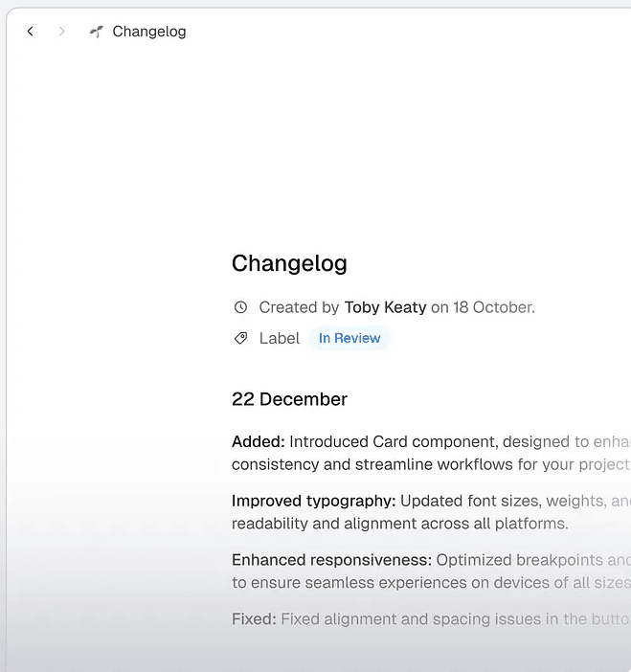
Task: Select the bold Improved typography: text
Action: 313,501
